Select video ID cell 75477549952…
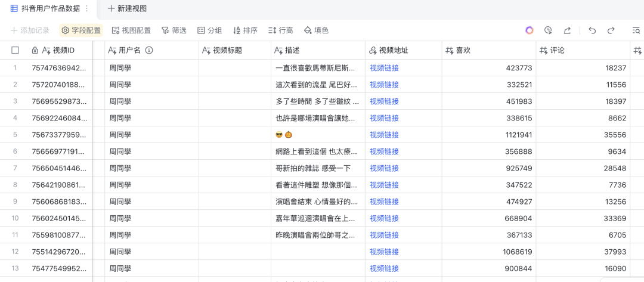Viewport: 644px width, 282px height. coord(60,268)
